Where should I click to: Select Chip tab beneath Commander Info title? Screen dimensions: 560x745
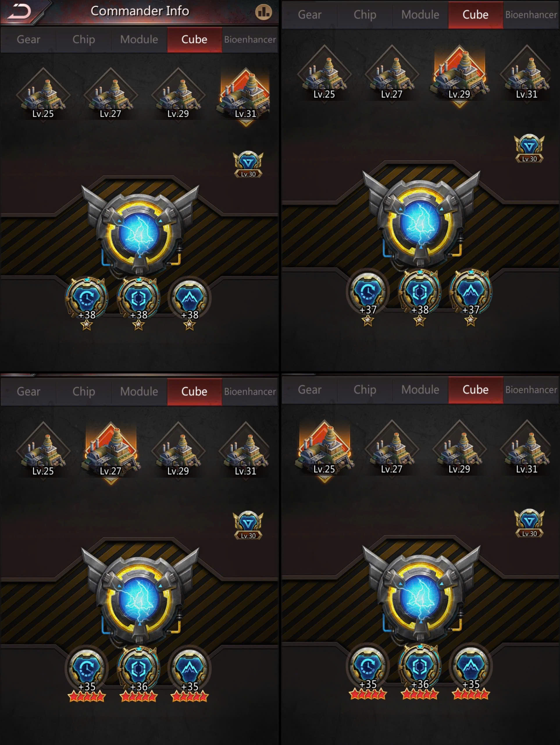(84, 40)
